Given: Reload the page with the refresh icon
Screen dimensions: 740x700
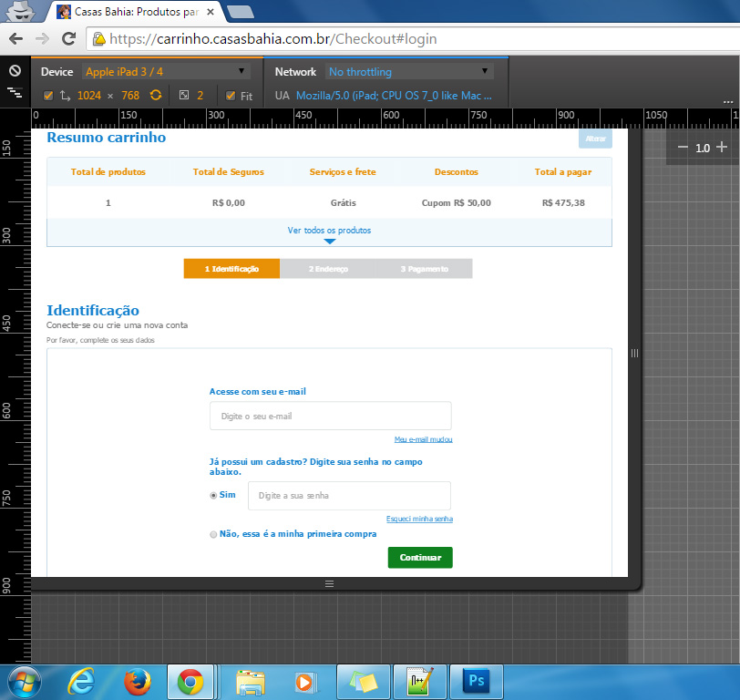Looking at the screenshot, I should (x=68, y=38).
